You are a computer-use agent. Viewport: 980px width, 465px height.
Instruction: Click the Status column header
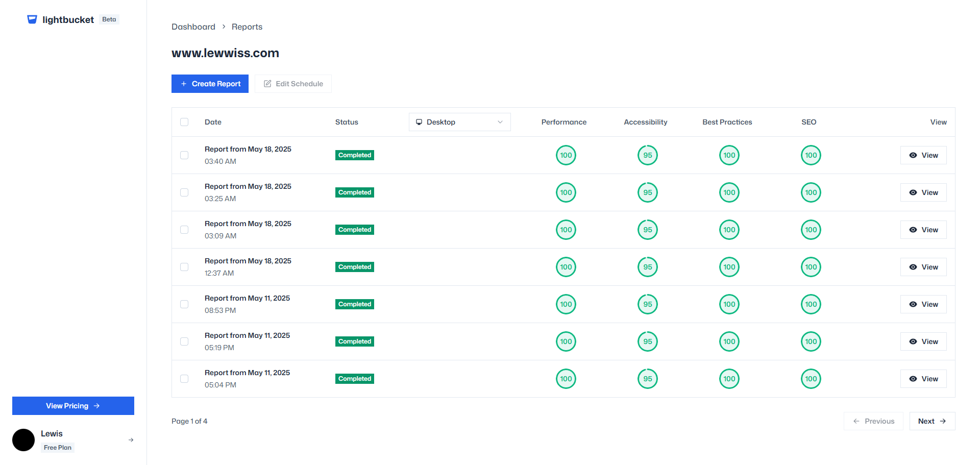347,122
